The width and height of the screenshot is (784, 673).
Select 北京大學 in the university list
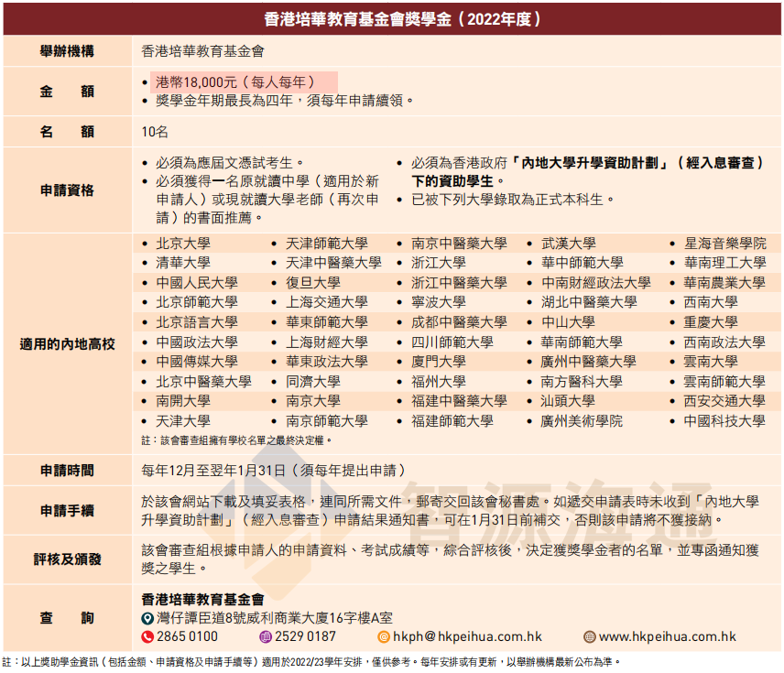183,244
